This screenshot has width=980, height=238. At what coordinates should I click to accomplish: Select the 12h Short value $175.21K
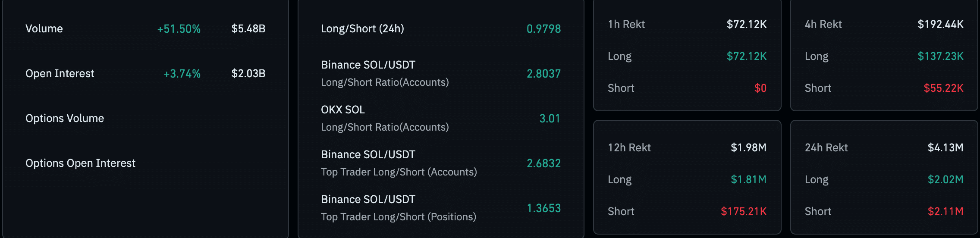(x=744, y=211)
